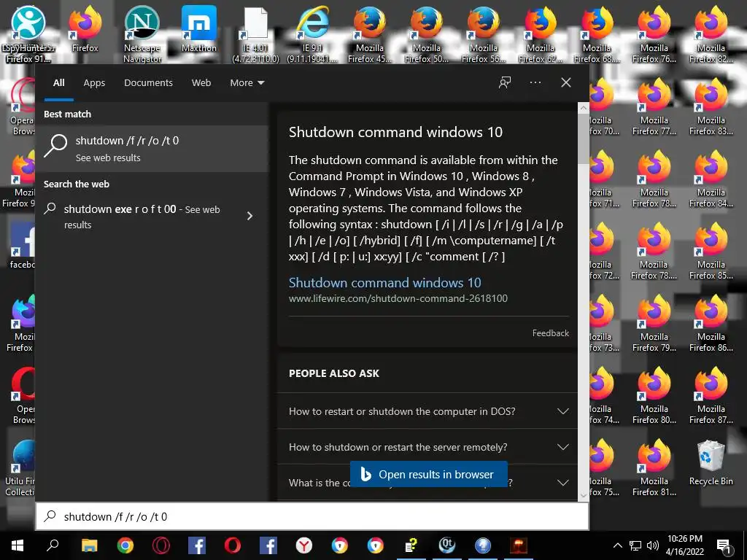Open the search feedback person icon
Viewport: 747px width, 560px height.
click(x=505, y=82)
